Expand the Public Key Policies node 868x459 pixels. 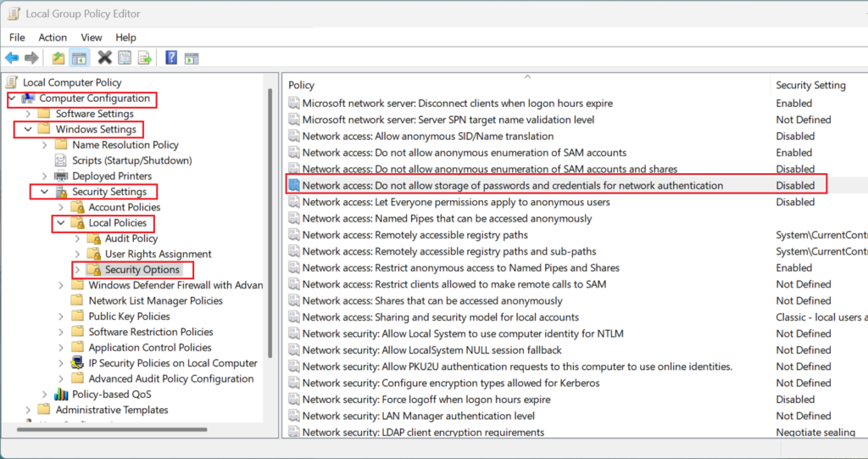(61, 316)
